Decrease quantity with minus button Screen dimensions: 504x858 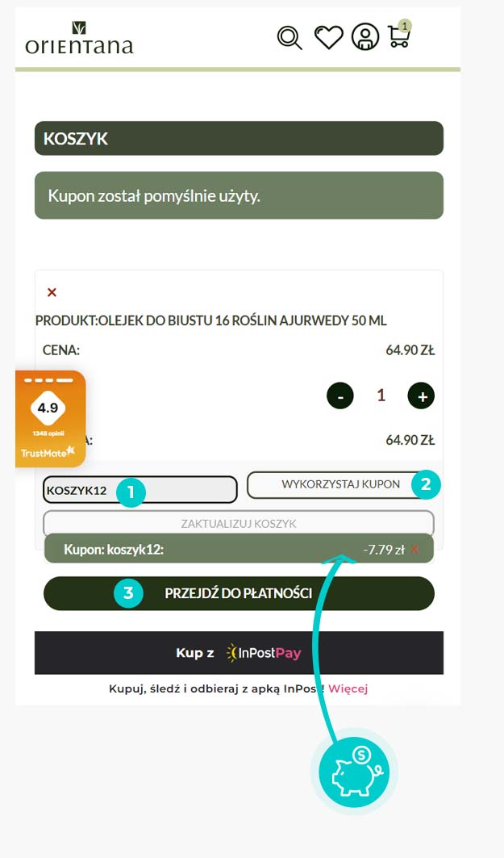coord(340,396)
